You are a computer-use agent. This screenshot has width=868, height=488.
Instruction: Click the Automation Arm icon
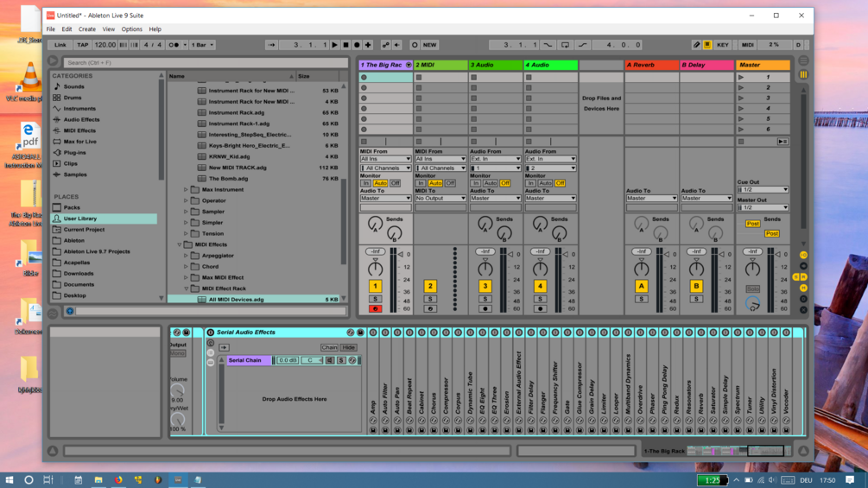click(386, 45)
